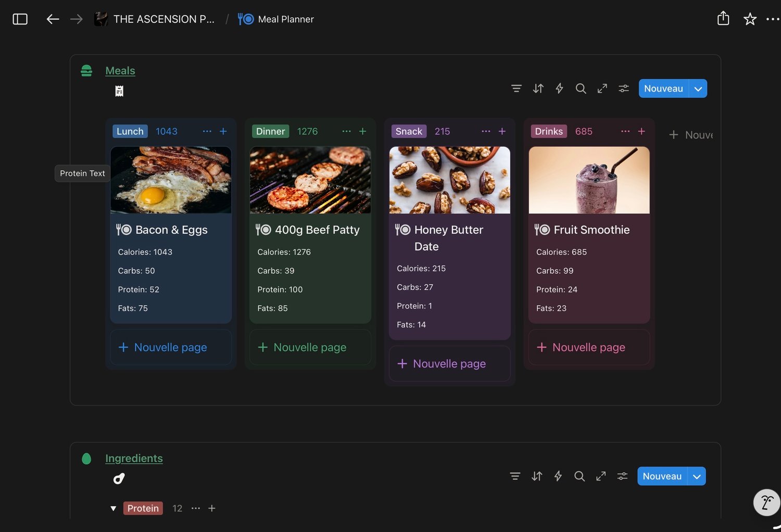This screenshot has width=781, height=532.
Task: Select the Lunch group tag
Action: coord(130,131)
